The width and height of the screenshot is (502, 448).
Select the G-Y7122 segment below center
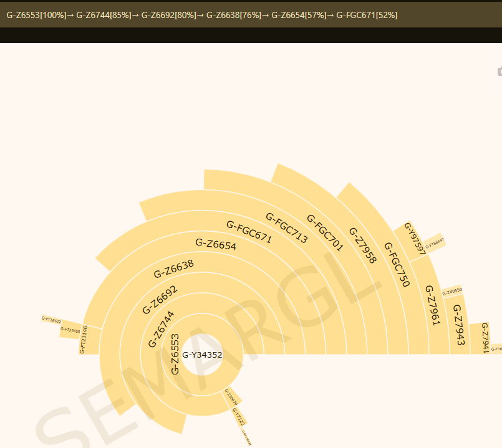pos(238,416)
